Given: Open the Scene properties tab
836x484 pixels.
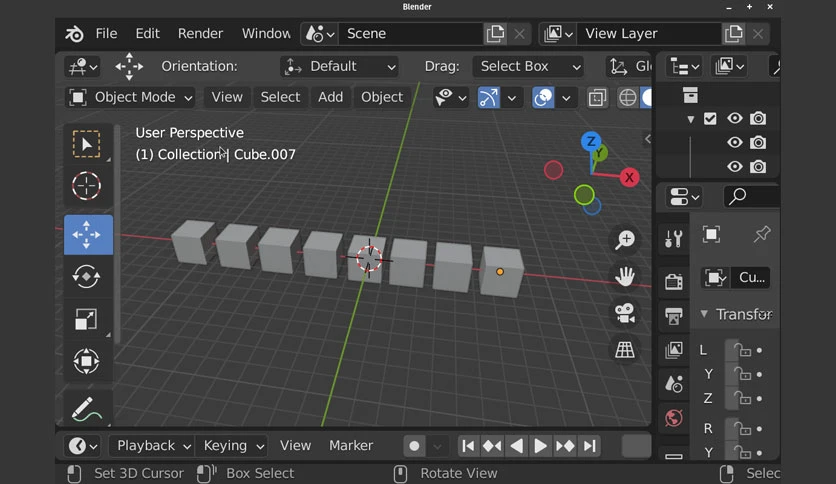Looking at the screenshot, I should click(673, 384).
